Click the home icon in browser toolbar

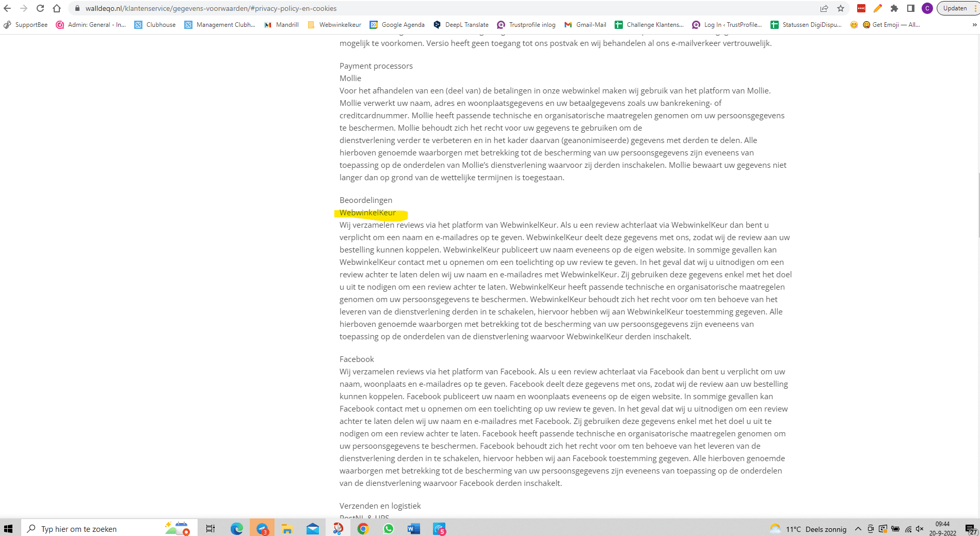point(57,8)
